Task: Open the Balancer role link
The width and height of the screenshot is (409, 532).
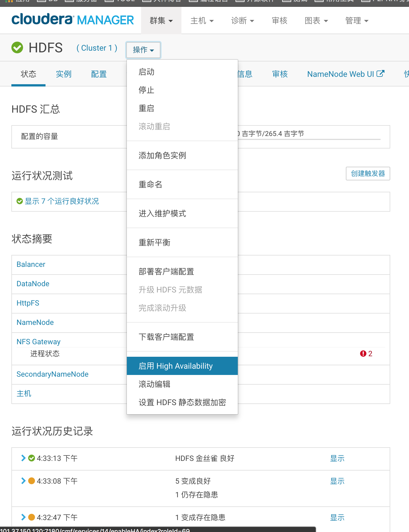Action: click(31, 264)
